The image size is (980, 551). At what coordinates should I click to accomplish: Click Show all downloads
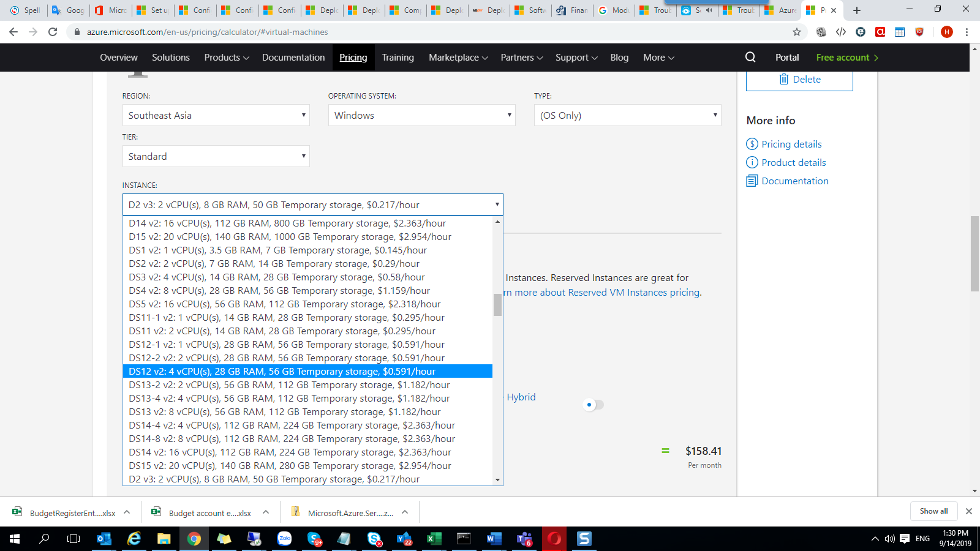pyautogui.click(x=933, y=511)
